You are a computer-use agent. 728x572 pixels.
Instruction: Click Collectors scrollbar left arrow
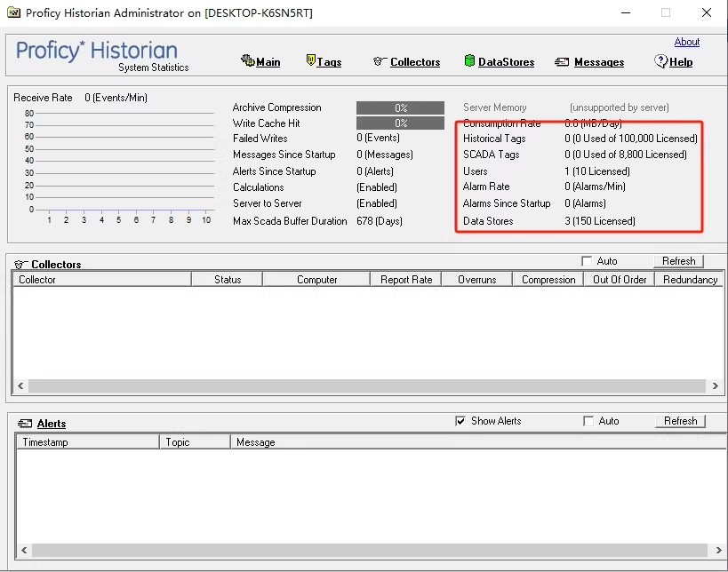20,385
